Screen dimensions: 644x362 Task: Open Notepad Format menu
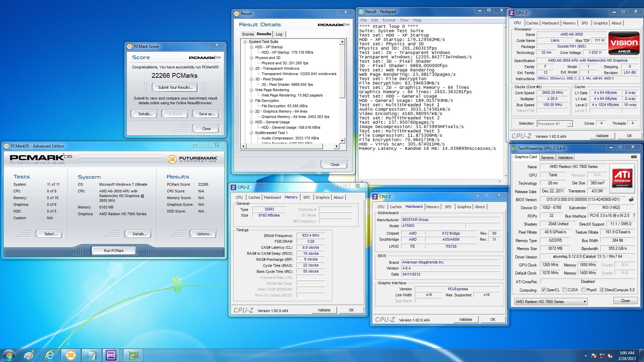[x=389, y=20]
